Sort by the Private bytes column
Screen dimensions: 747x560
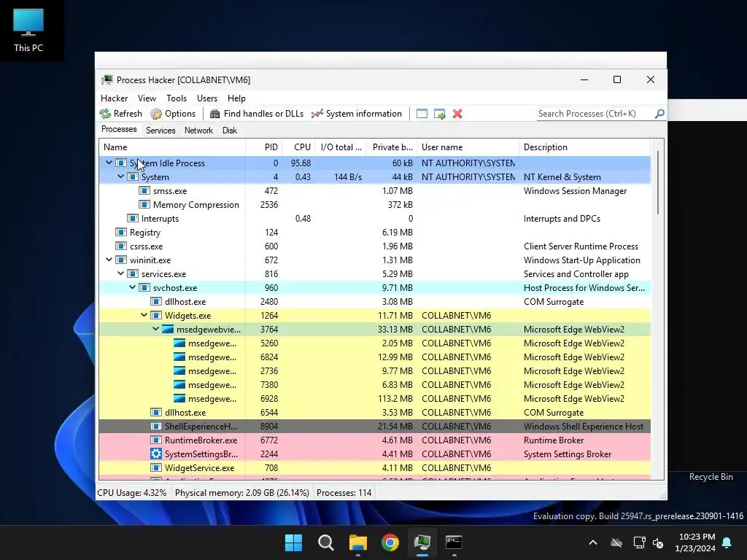click(392, 147)
